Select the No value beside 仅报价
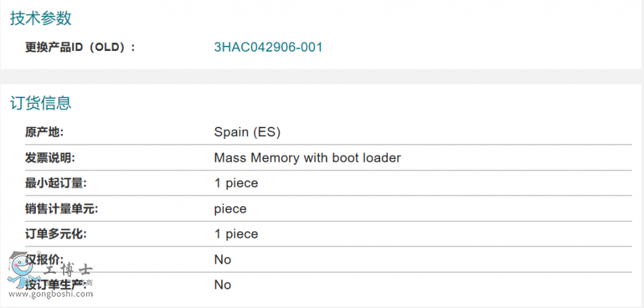 [223, 259]
